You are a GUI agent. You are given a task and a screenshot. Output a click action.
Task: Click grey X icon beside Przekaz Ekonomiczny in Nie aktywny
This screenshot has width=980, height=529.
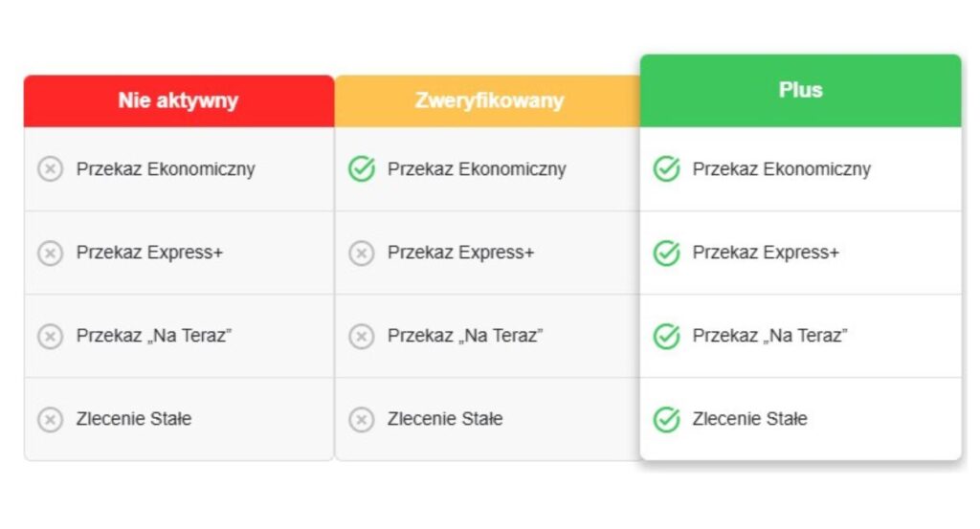pos(50,168)
